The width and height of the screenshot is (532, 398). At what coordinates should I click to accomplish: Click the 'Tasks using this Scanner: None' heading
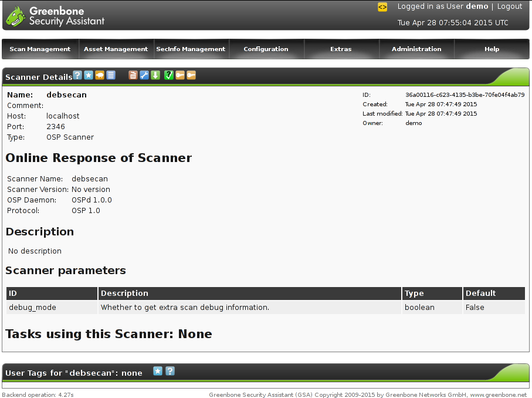point(109,334)
